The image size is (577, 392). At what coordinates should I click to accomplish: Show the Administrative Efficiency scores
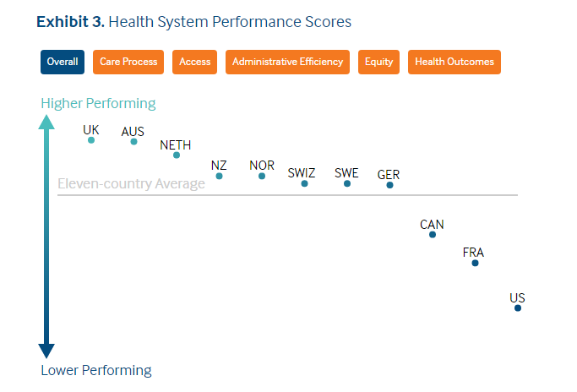(287, 62)
